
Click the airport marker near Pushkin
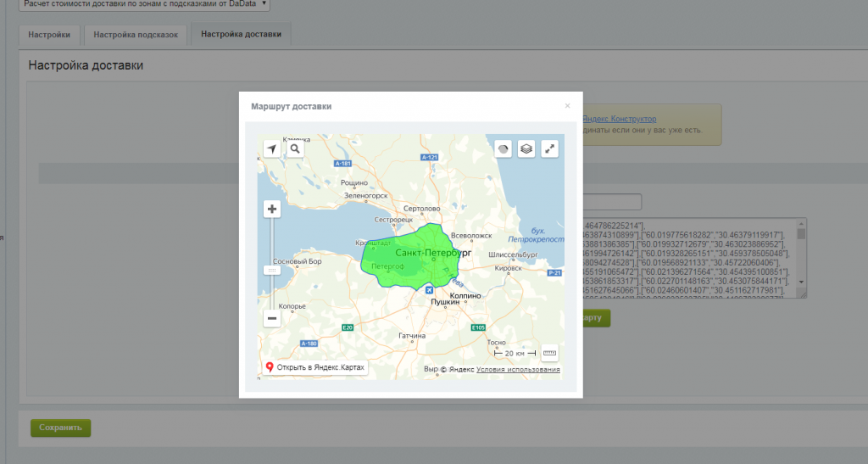429,290
